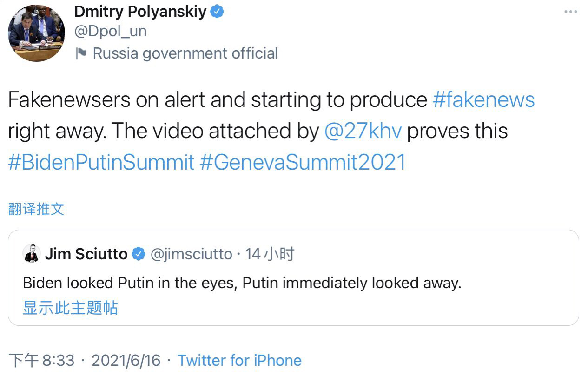The image size is (588, 376).
Task: Open the @27khv mention
Action: click(x=363, y=131)
